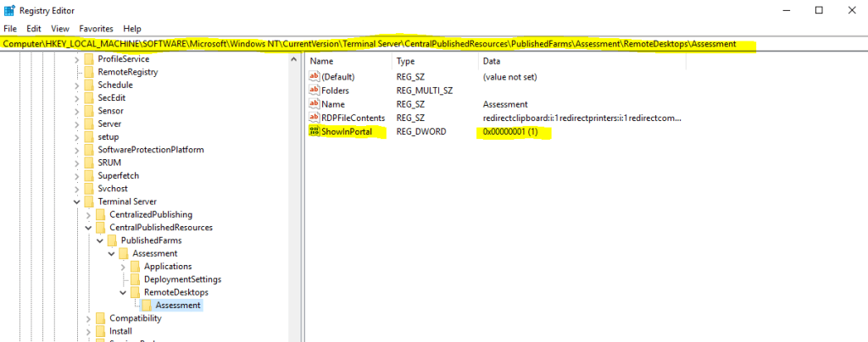This screenshot has width=868, height=342.
Task: Select the Compatibility tree key
Action: click(x=136, y=318)
